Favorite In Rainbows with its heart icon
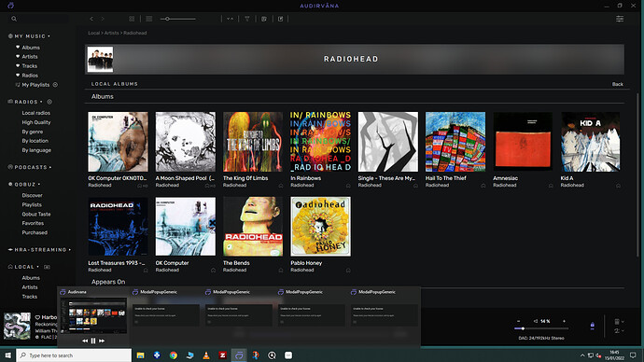The width and height of the screenshot is (644, 362). (348, 186)
